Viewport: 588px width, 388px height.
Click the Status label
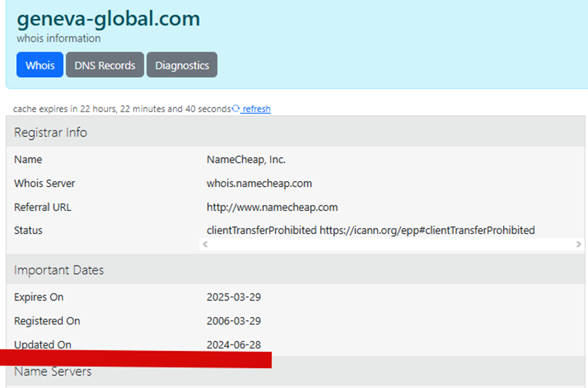pos(28,230)
